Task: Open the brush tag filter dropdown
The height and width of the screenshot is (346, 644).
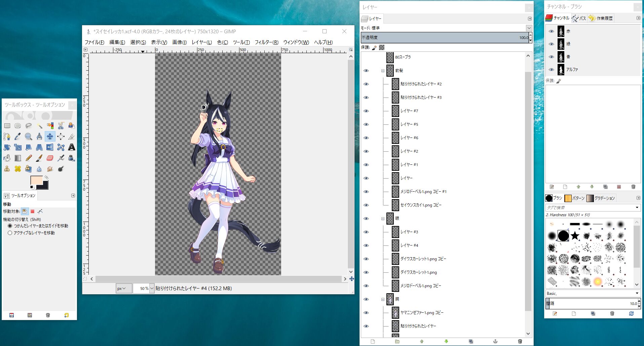Action: (637, 207)
